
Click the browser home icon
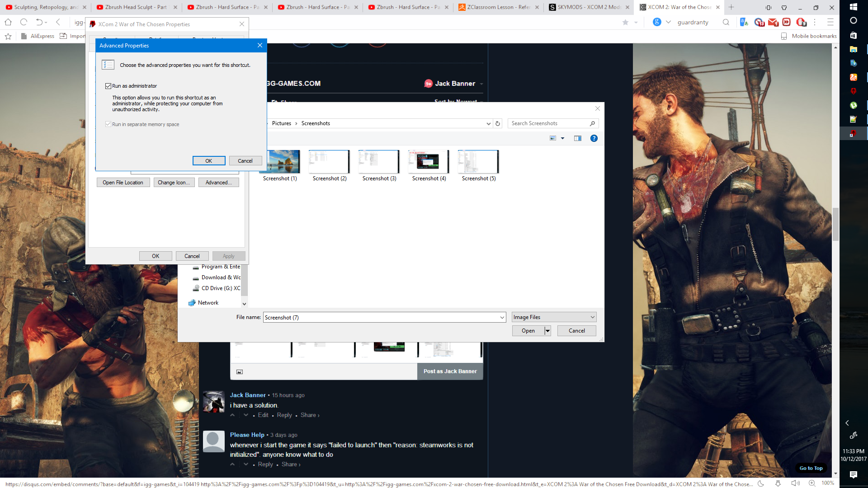pyautogui.click(x=8, y=22)
